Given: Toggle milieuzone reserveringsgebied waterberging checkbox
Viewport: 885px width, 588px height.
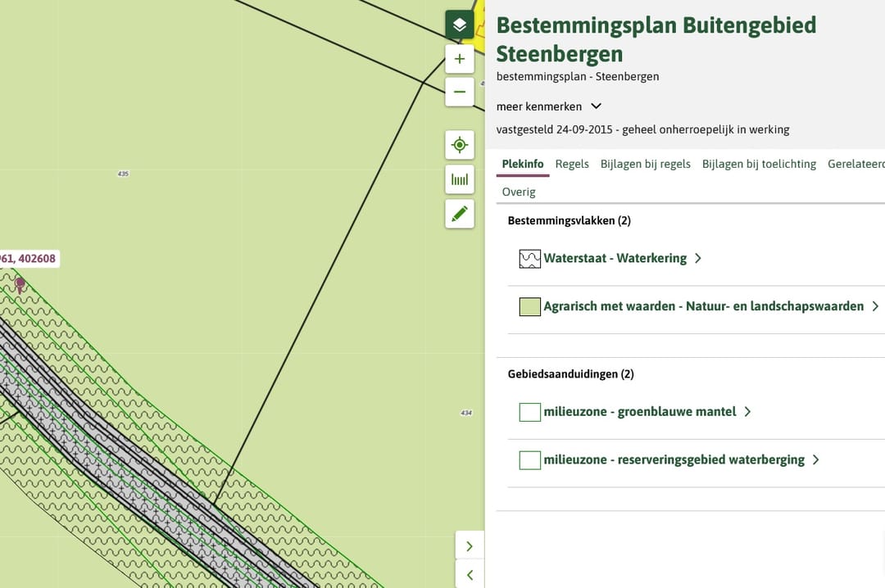Looking at the screenshot, I should tap(529, 460).
